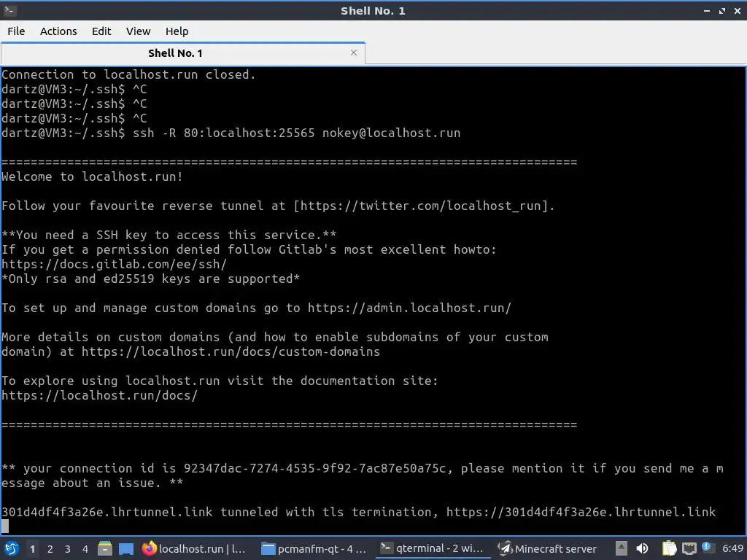
Task: Select the qterminal taskbar entry
Action: coord(433,548)
